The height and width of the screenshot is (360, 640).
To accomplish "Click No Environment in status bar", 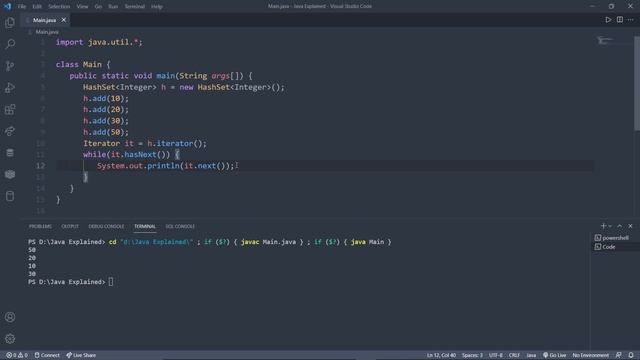I will (590, 355).
